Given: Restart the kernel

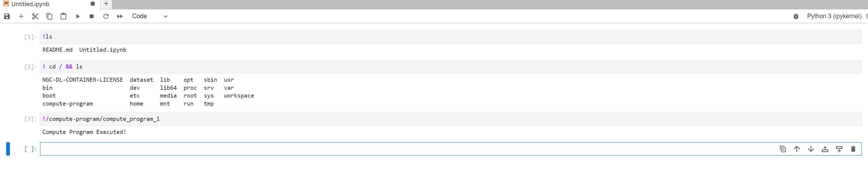Looking at the screenshot, I should pyautogui.click(x=106, y=16).
